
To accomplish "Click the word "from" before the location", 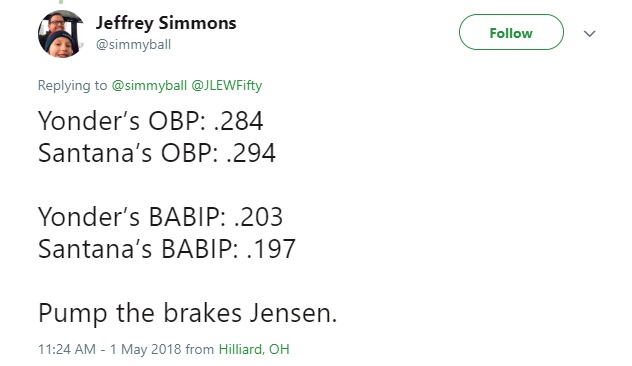I will pos(200,349).
